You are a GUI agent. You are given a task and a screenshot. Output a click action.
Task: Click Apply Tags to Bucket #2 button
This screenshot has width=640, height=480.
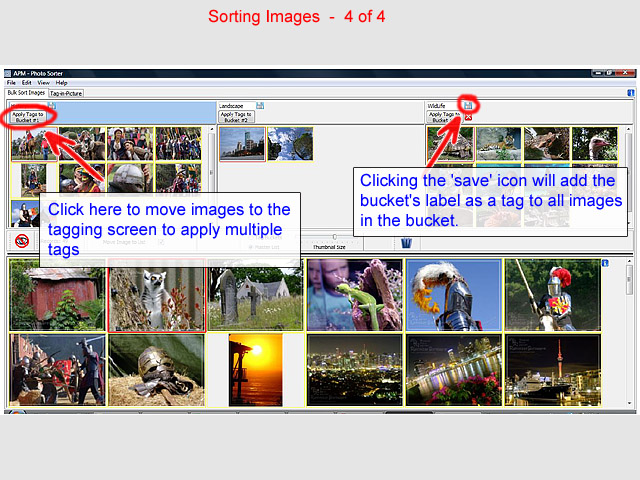[x=236, y=117]
